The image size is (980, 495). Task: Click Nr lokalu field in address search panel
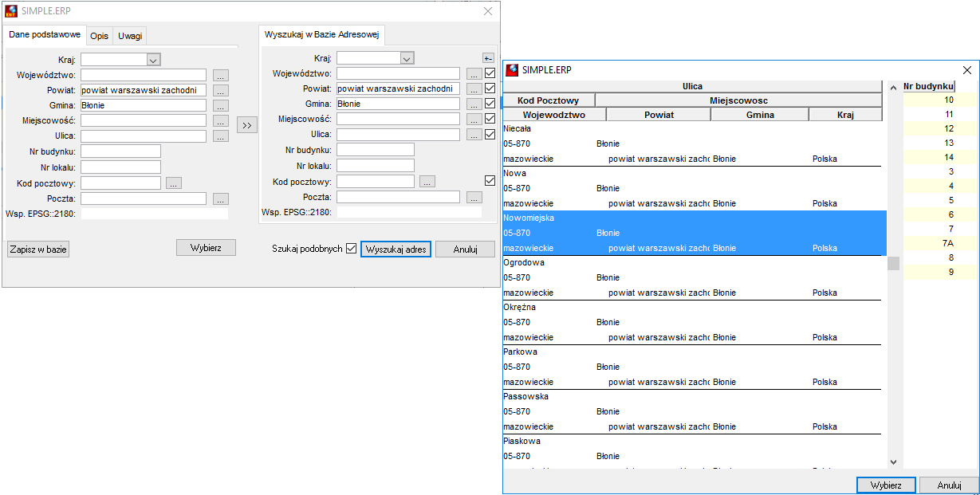click(x=376, y=166)
